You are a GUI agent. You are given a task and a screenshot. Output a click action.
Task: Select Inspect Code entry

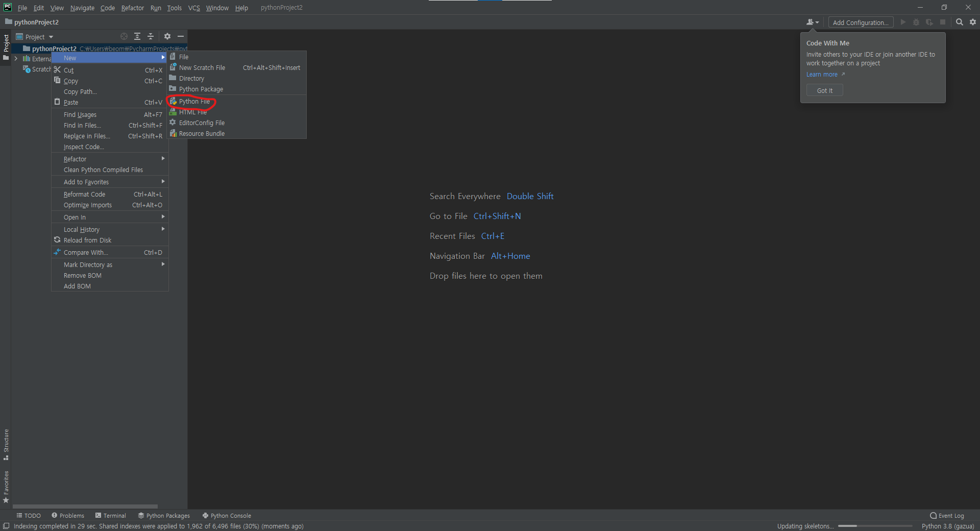[110, 147]
